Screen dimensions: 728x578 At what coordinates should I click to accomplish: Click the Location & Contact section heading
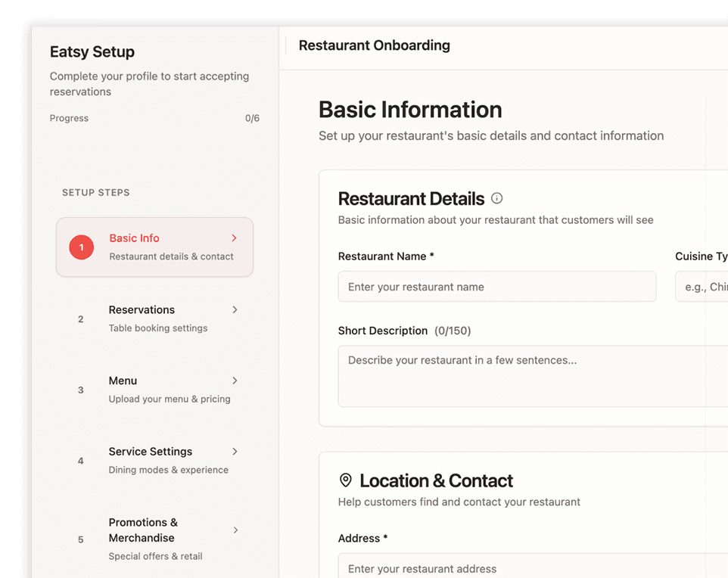pyautogui.click(x=436, y=481)
